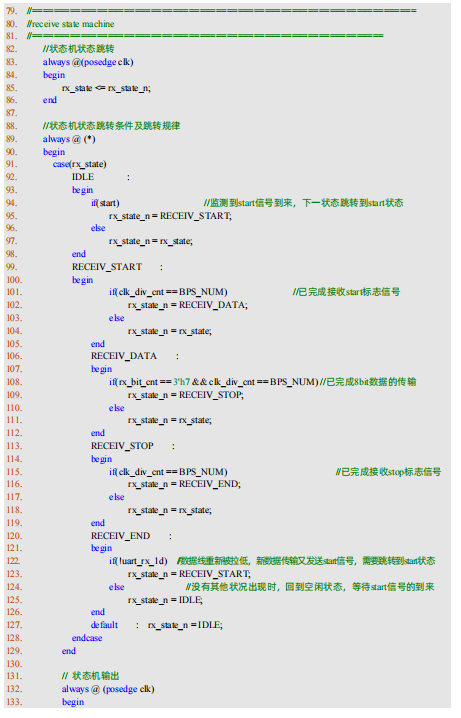Image resolution: width=461 pixels, height=718 pixels.
Task: Click the comment "//已完成接收stop标志信号"
Action: 388,472
